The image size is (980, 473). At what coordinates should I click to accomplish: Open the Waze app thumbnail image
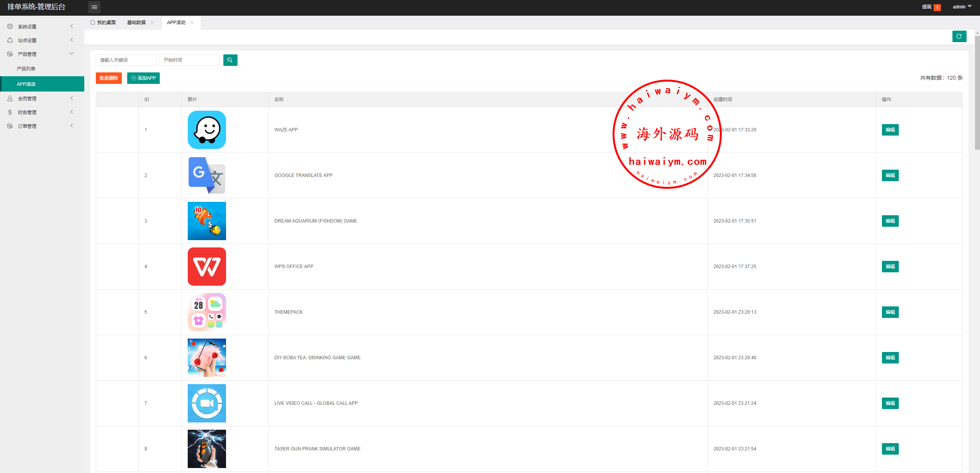(207, 130)
